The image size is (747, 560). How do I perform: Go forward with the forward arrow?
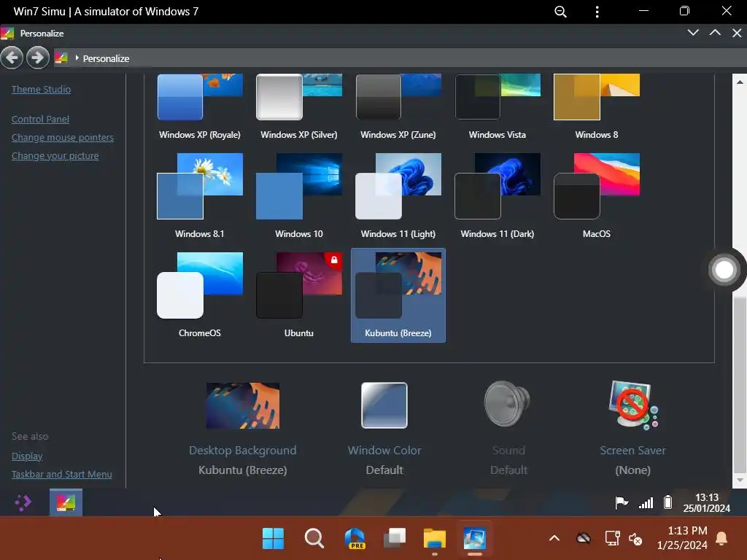coord(38,58)
